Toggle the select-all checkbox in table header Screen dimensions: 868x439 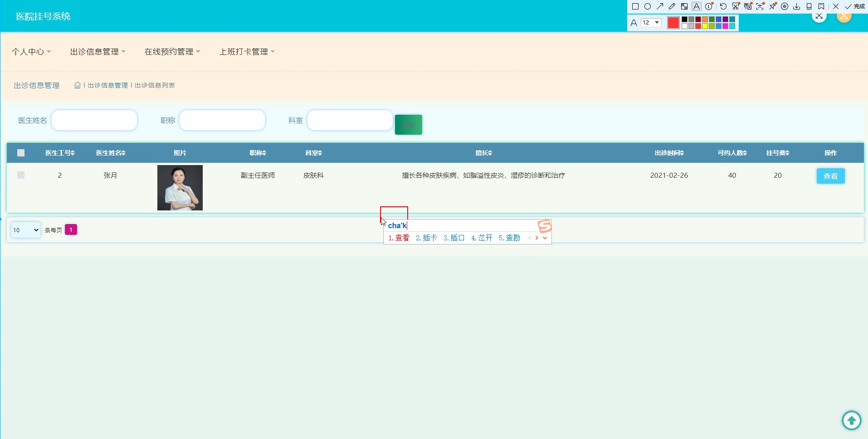coord(21,153)
